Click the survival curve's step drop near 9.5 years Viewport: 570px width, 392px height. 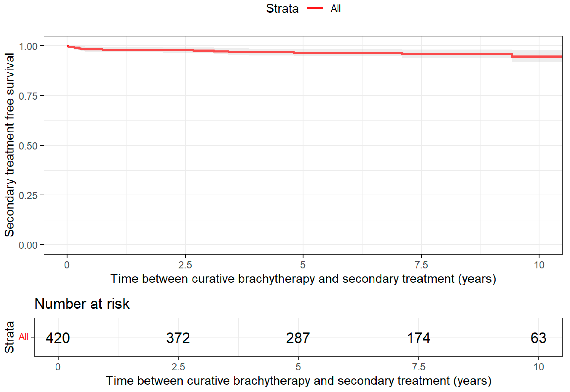click(512, 55)
